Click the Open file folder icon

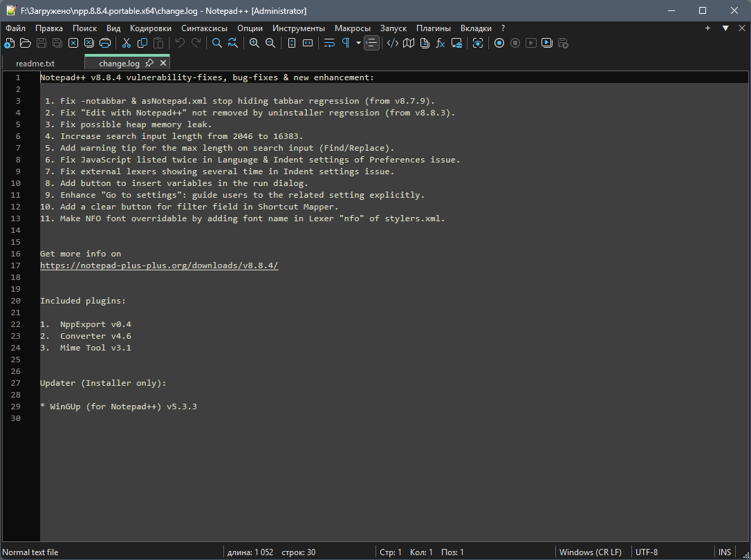[26, 43]
